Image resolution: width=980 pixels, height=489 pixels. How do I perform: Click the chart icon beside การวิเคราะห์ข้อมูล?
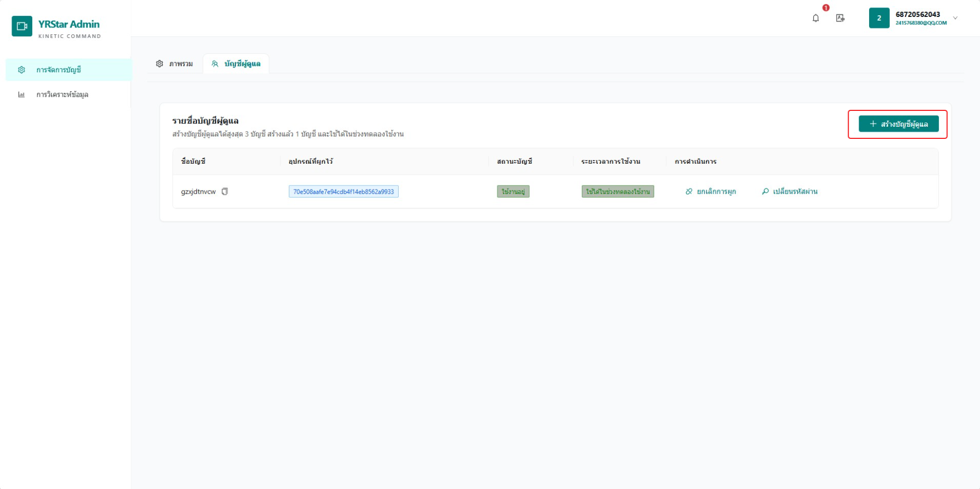tap(22, 95)
